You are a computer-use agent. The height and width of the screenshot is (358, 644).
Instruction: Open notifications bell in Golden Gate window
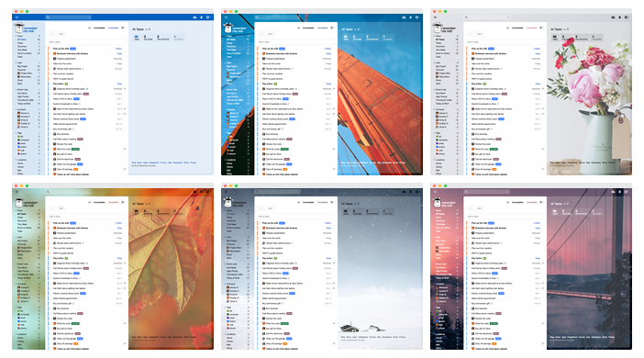pos(411,17)
